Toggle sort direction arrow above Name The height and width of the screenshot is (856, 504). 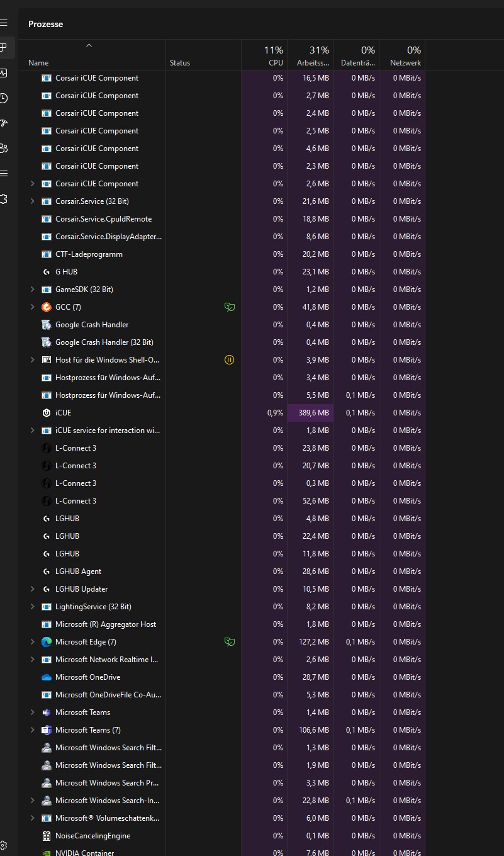click(89, 45)
